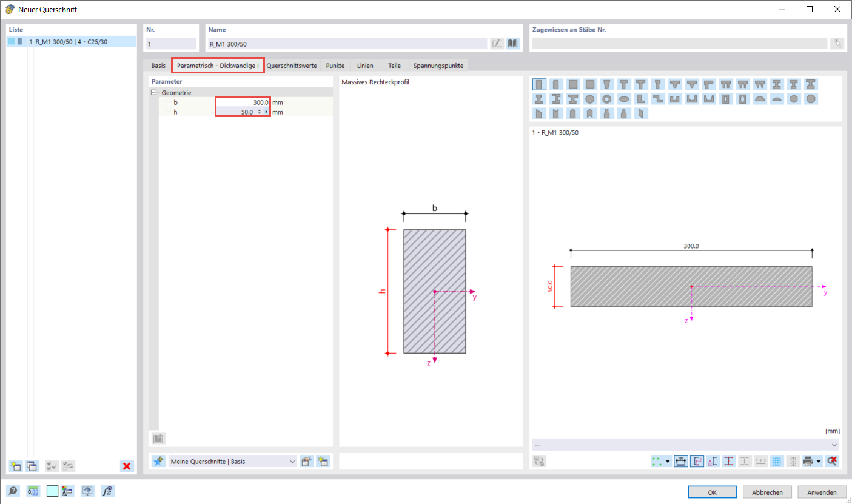Show shear center SC icon
The width and height of the screenshot is (852, 504).
click(x=713, y=461)
